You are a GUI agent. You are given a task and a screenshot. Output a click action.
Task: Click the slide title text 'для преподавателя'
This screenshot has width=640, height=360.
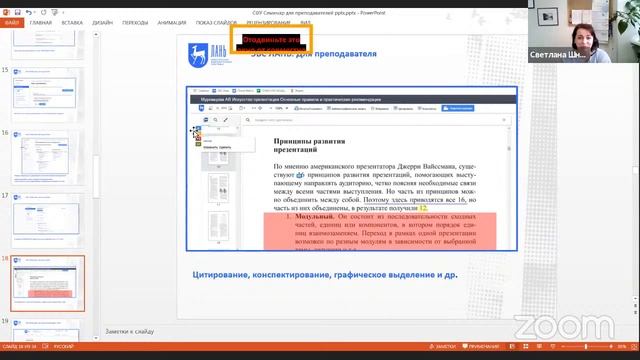click(336, 54)
